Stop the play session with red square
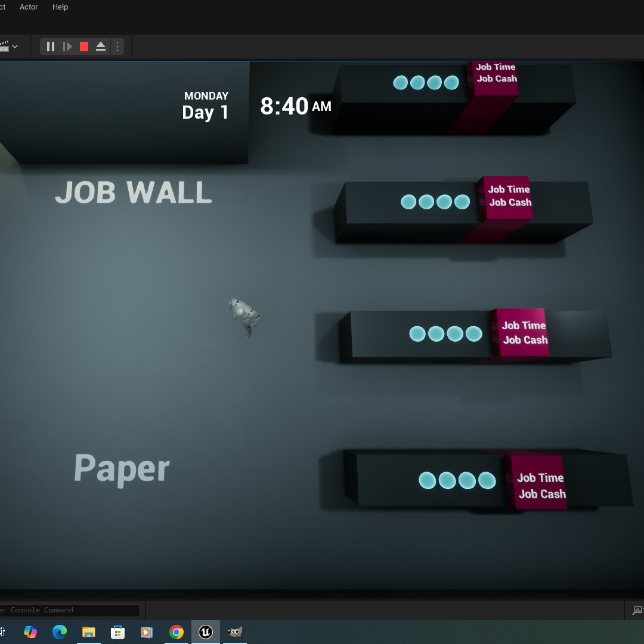Screen dimensions: 644x644 (x=84, y=47)
